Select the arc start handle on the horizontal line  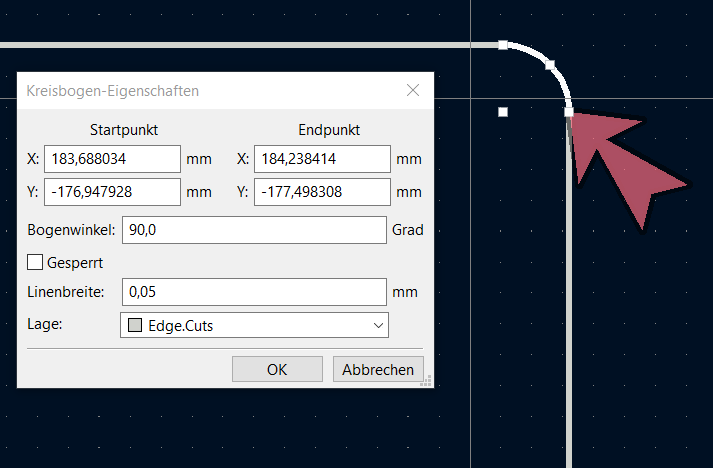pos(503,45)
